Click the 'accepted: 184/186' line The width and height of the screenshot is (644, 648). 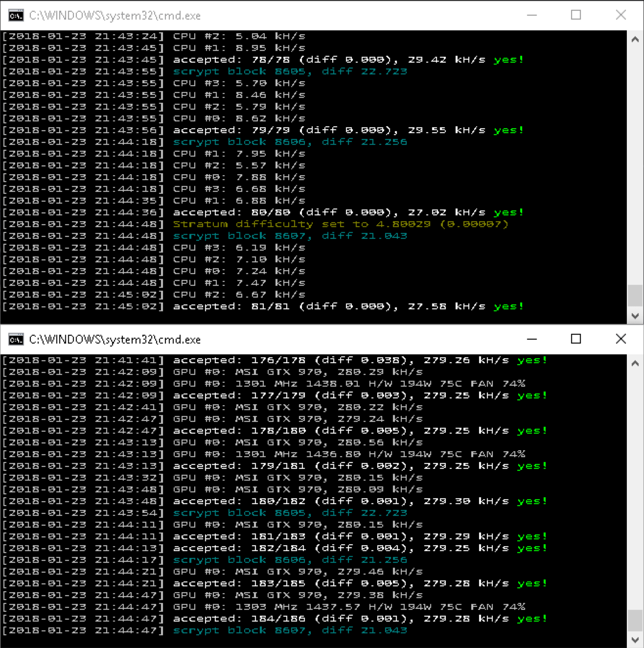coord(275,619)
